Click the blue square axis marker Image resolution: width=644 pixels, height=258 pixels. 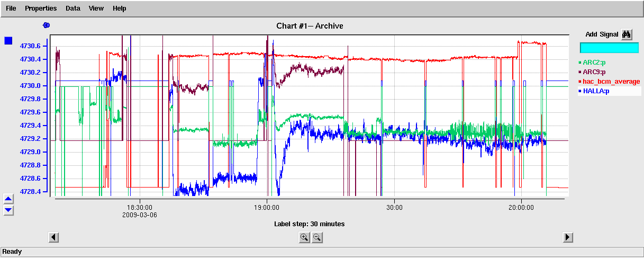coord(8,41)
